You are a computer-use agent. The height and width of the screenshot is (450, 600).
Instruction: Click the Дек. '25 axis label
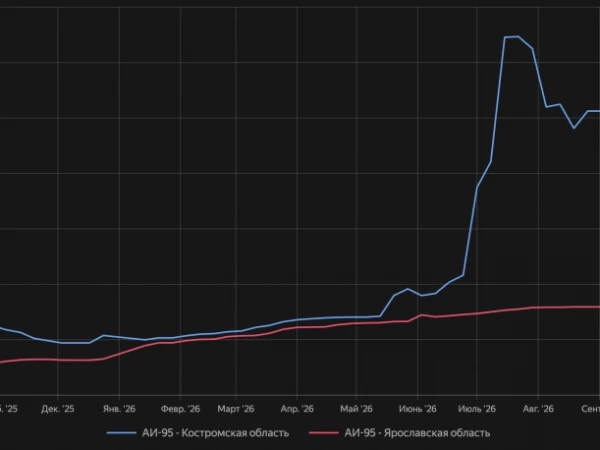pos(58,409)
